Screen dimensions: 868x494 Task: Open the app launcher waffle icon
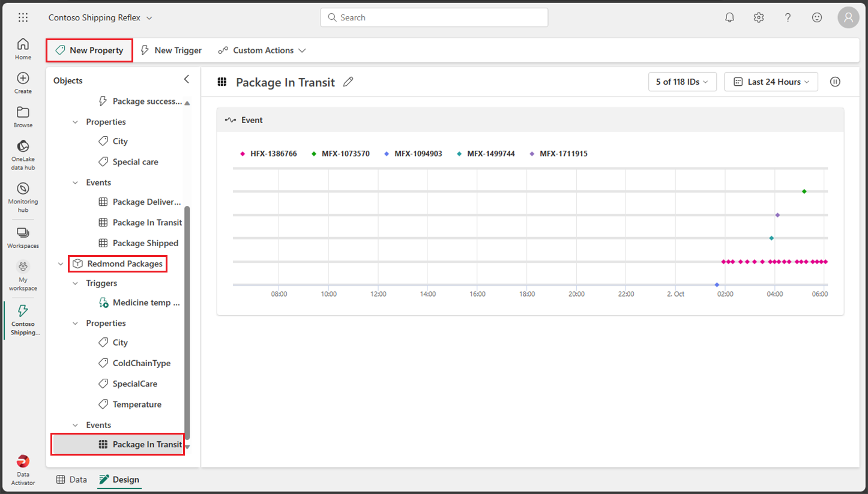pos(23,17)
